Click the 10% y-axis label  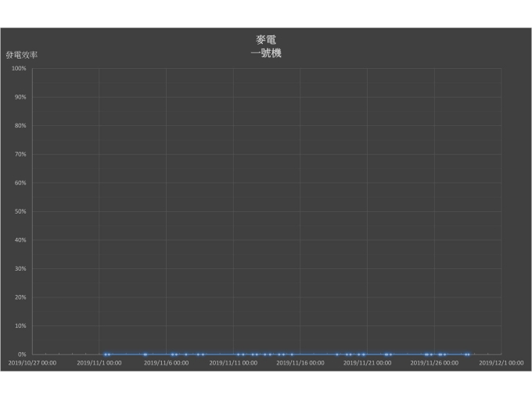click(20, 326)
